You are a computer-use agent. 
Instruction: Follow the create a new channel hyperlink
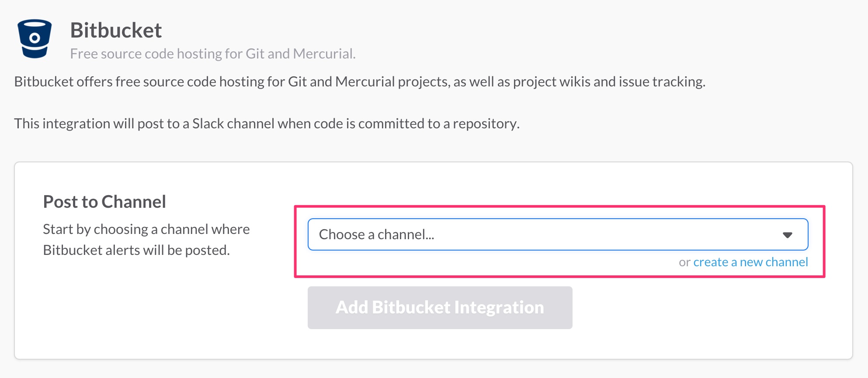coord(750,262)
